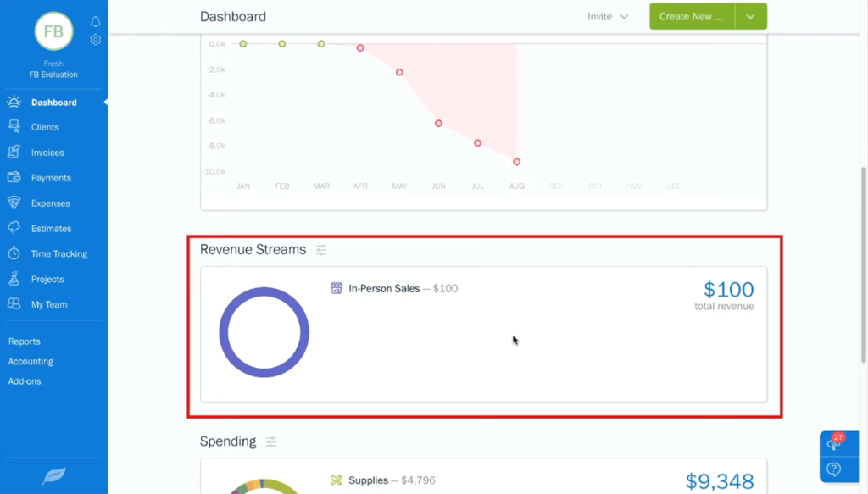Open the Invite dropdown
Image resolution: width=868 pixels, height=494 pixels.
(608, 16)
